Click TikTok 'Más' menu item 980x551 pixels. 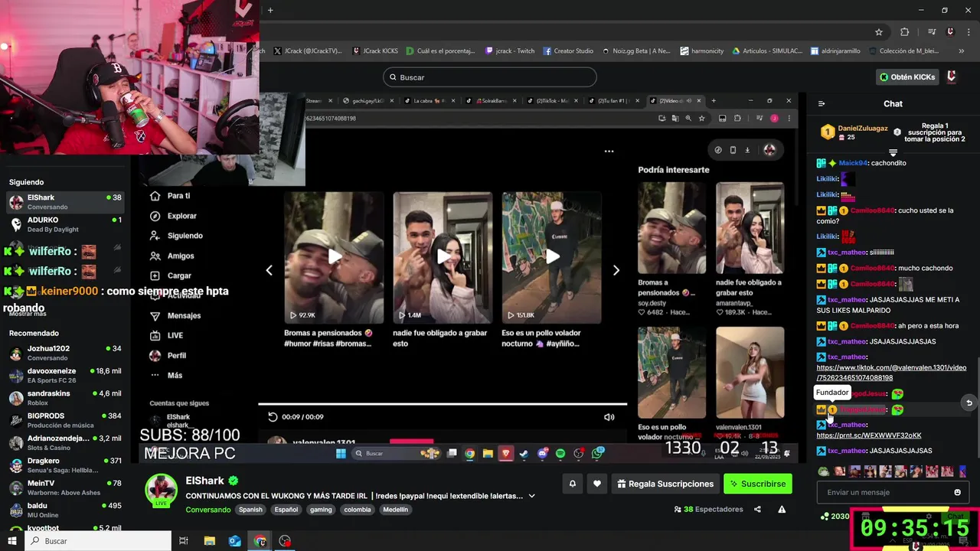pyautogui.click(x=166, y=375)
